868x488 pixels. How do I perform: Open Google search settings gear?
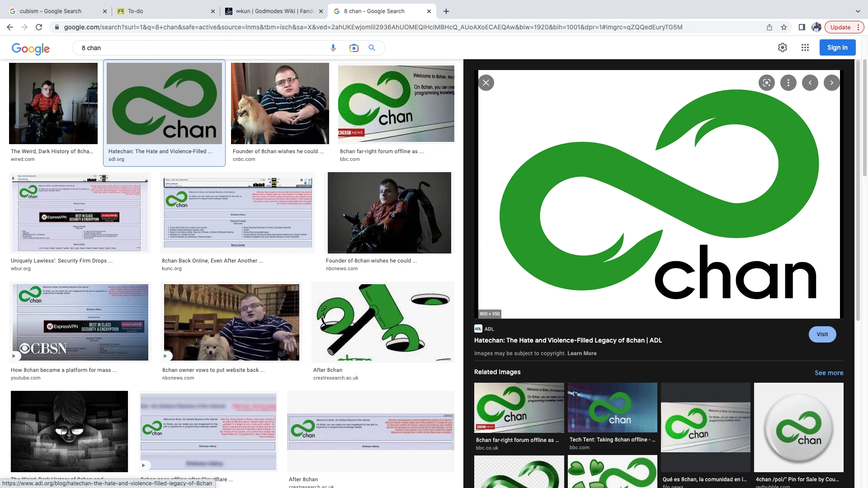click(782, 47)
